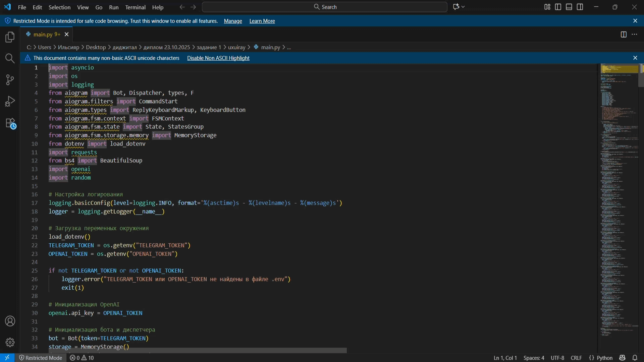The width and height of the screenshot is (644, 362).
Task: Select the main.py editor tab
Action: point(43,35)
